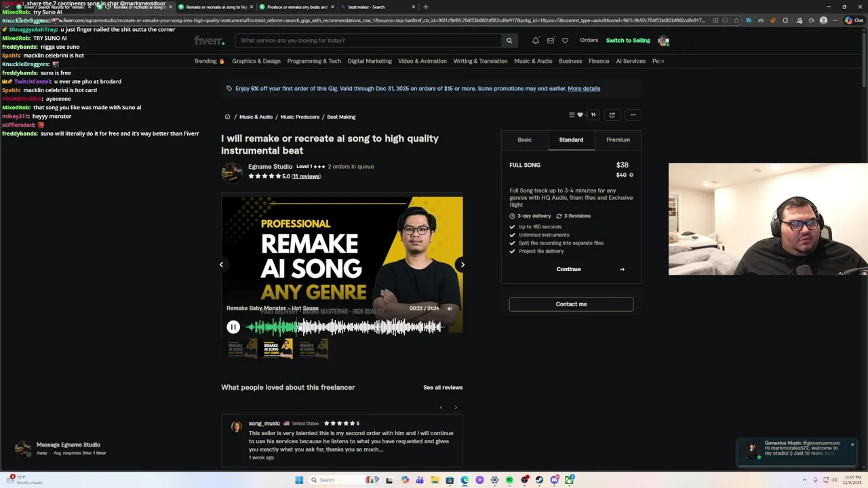Viewport: 868px width, 488px height.
Task: Open the More details promo link
Action: (584, 89)
